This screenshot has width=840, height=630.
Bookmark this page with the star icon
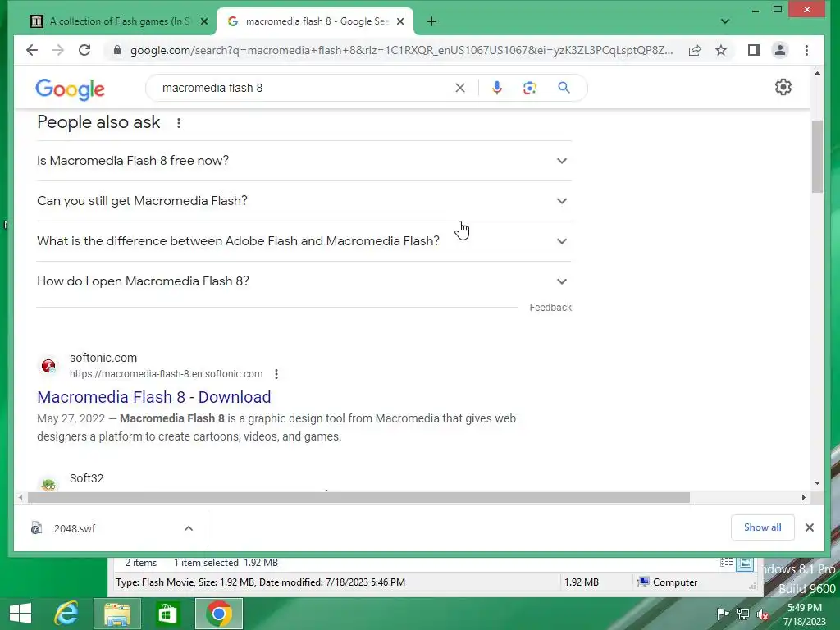pyautogui.click(x=721, y=50)
